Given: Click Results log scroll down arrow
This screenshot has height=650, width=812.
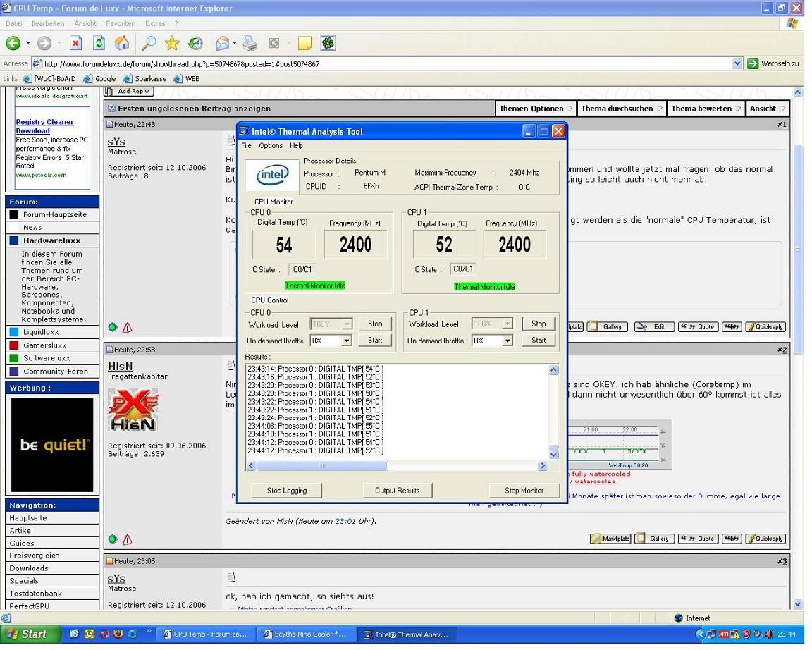Looking at the screenshot, I should (553, 455).
